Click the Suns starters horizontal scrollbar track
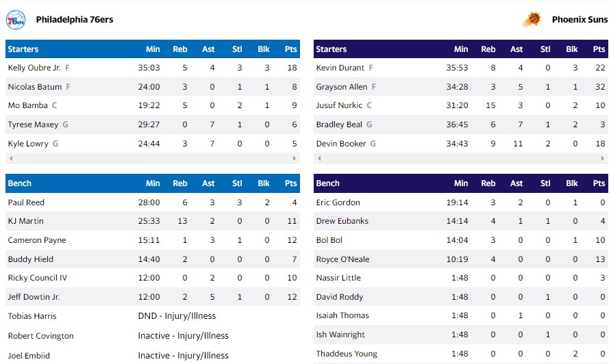This screenshot has width=611, height=364. [461, 159]
